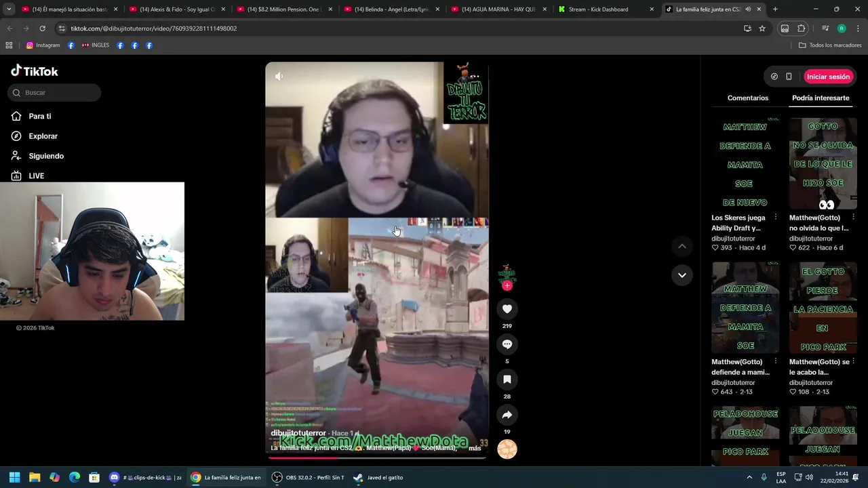This screenshot has width=868, height=488.
Task: Save video with the bookmark icon
Action: point(507,380)
